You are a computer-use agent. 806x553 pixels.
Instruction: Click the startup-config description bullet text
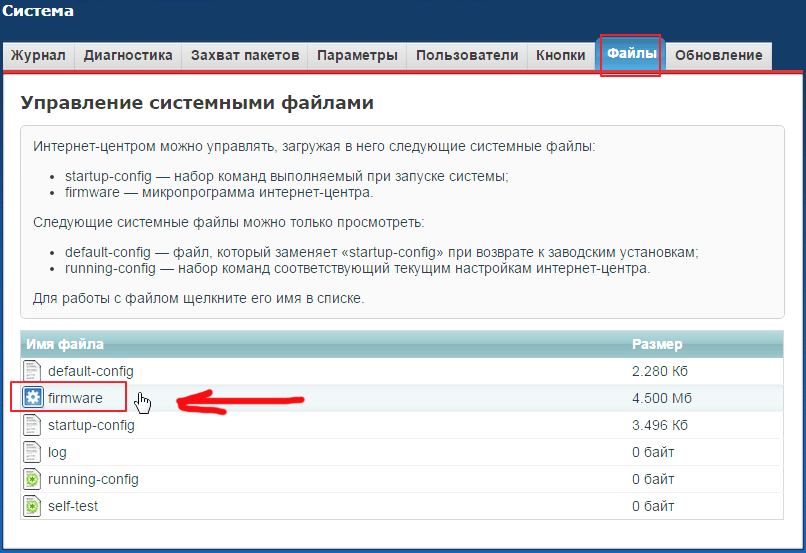pos(286,176)
